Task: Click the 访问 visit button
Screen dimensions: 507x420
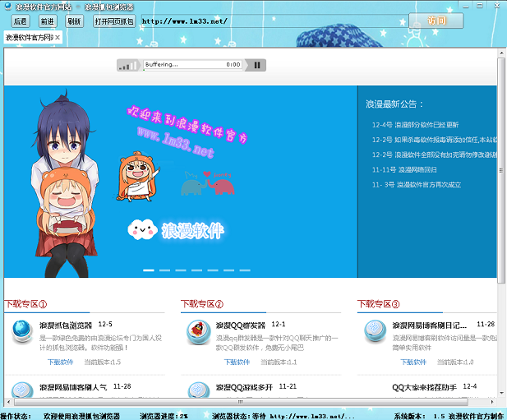Action: click(x=436, y=21)
